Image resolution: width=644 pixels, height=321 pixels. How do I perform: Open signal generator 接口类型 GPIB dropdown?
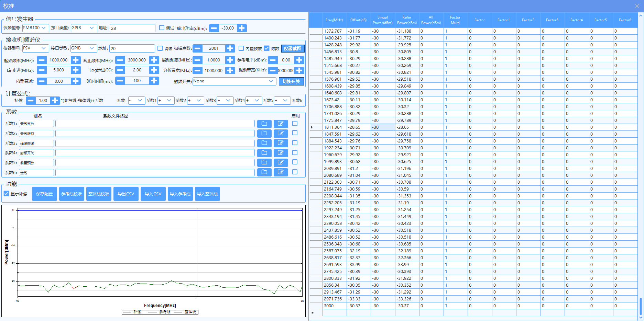(84, 28)
